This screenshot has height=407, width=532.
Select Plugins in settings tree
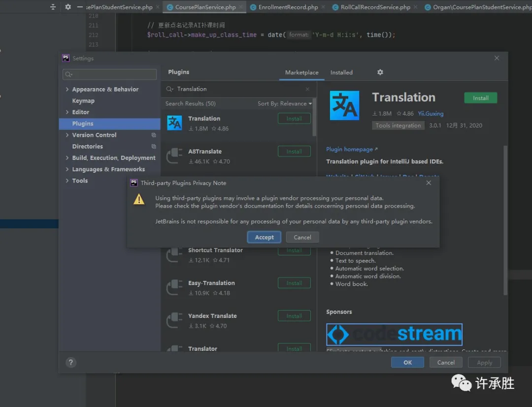[109, 124]
